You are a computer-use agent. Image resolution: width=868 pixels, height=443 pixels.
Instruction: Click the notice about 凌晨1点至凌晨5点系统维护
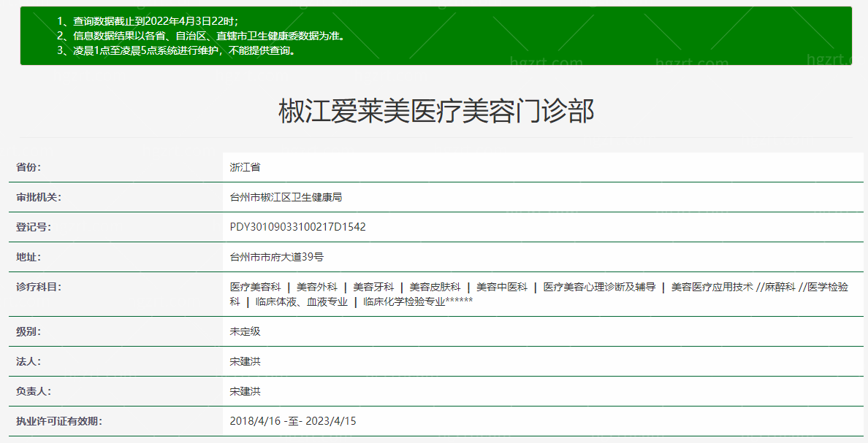(178, 50)
